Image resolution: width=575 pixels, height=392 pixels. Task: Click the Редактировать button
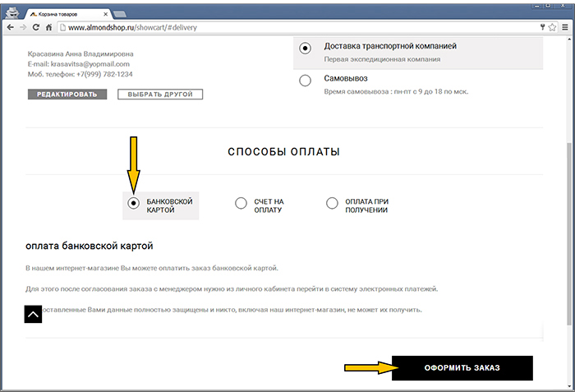[67, 95]
